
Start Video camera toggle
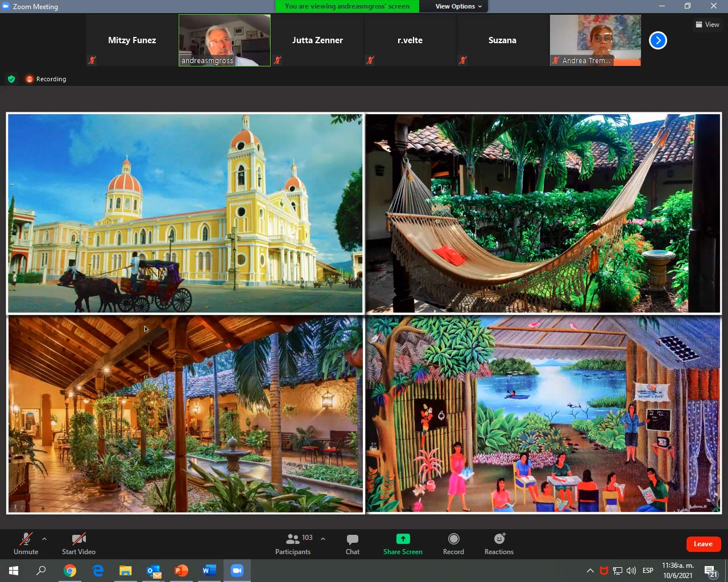click(78, 544)
